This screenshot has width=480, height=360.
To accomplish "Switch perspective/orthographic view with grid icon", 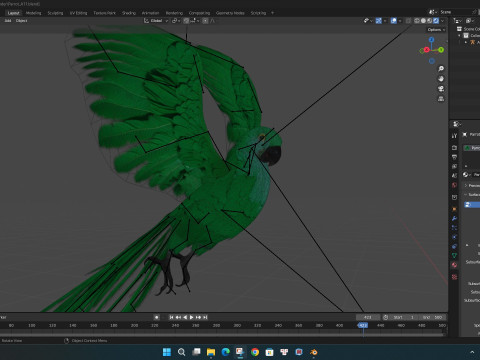I will pyautogui.click(x=441, y=99).
